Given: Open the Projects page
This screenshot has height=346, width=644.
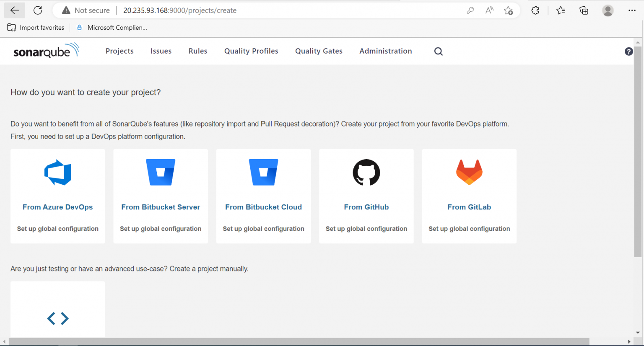Looking at the screenshot, I should coord(119,51).
